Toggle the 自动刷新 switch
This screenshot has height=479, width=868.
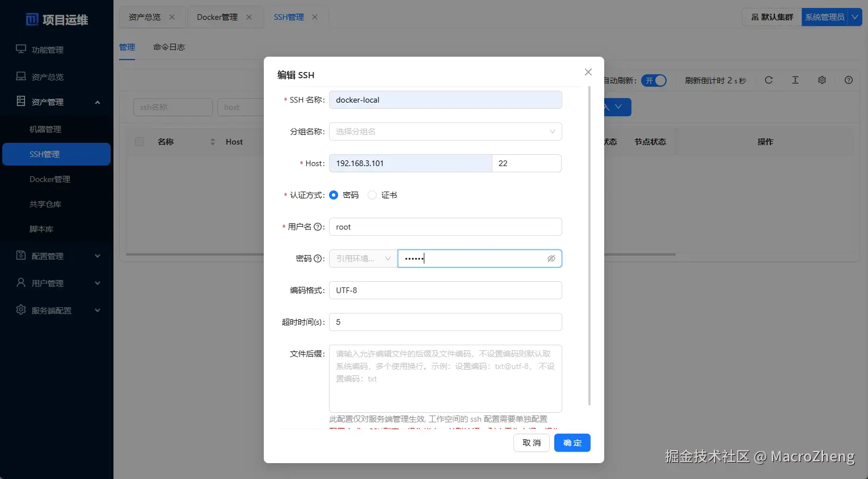click(x=654, y=80)
